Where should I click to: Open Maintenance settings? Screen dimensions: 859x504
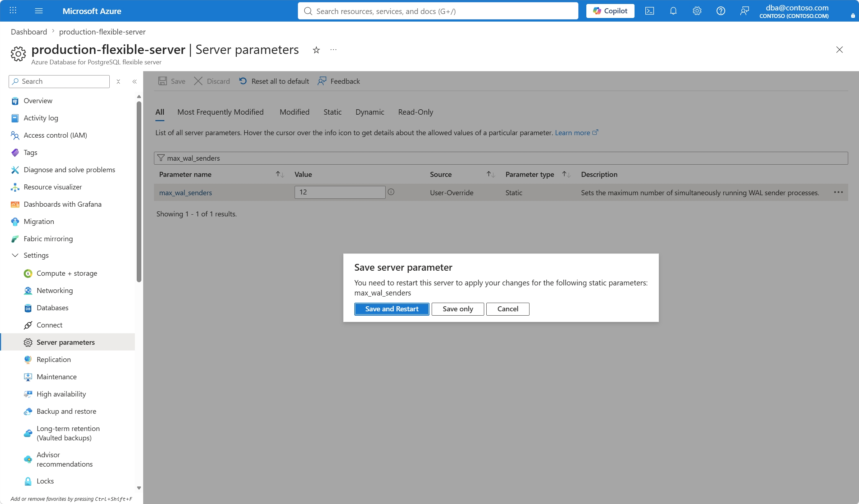coord(56,377)
